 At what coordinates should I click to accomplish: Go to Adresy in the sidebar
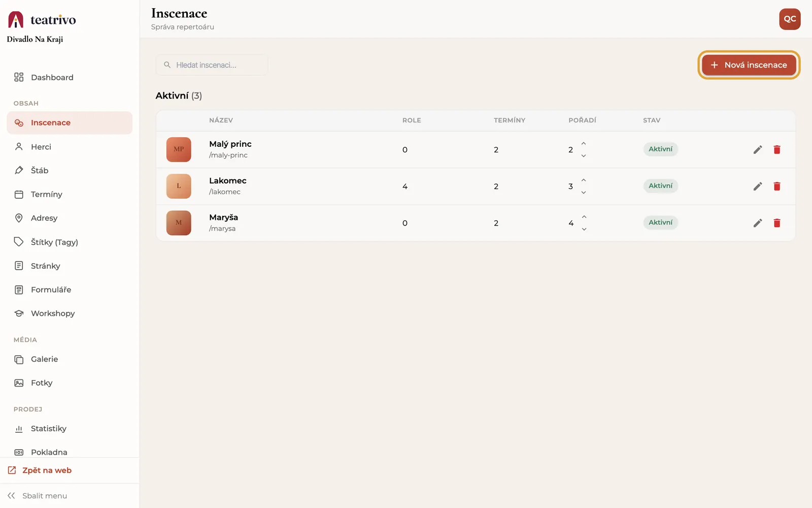[70, 218]
